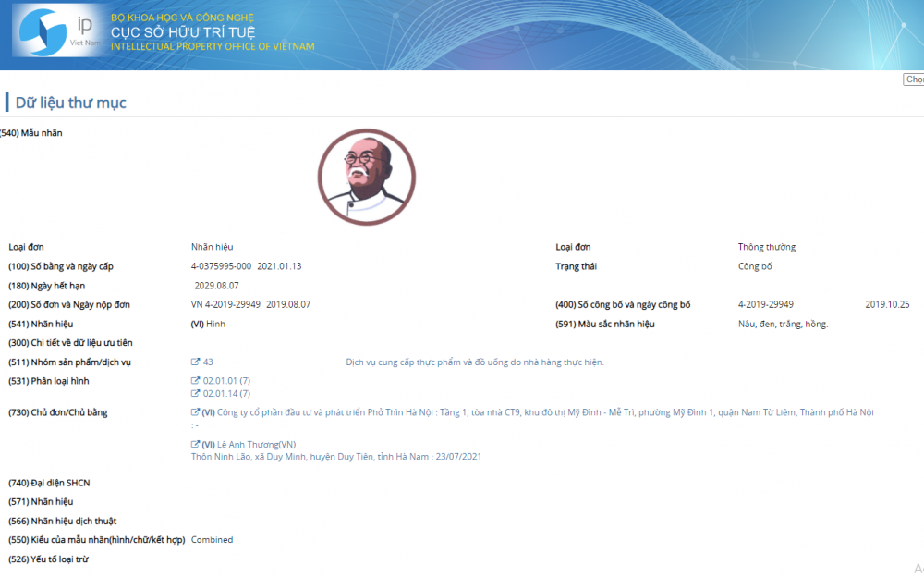Viewport: 924px width, 577px height.
Task: Select application number VN 4-2019-29949
Action: coord(225,304)
